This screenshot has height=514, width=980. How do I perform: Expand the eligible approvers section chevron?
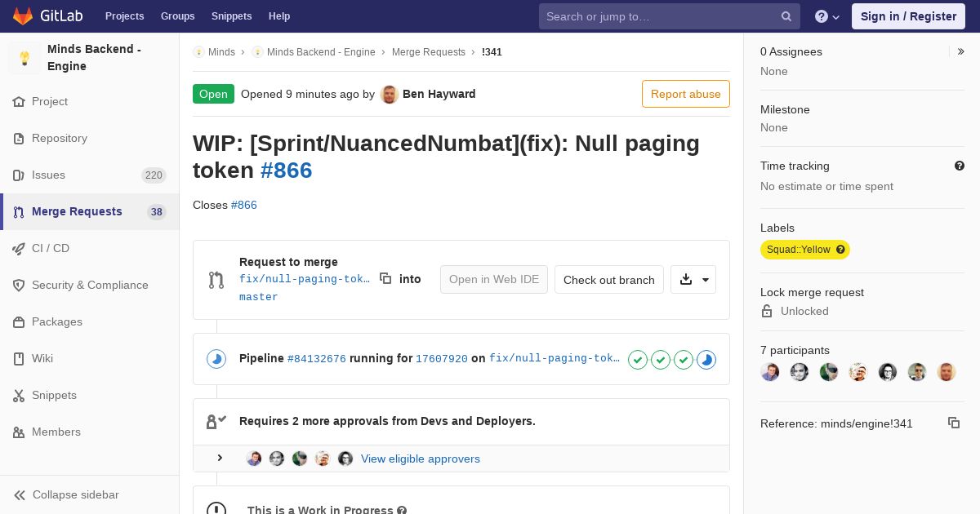tap(220, 459)
